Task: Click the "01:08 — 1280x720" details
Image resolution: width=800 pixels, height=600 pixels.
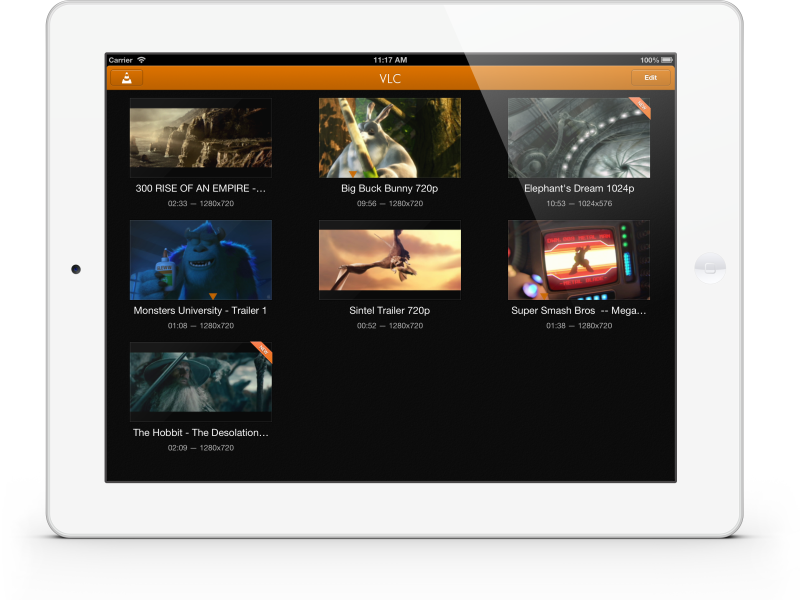Action: pos(201,326)
